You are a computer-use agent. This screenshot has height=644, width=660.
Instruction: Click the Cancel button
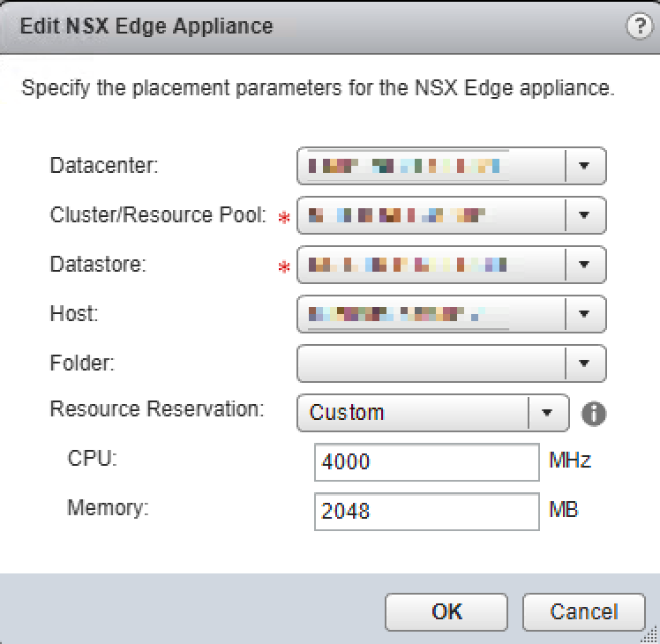click(583, 611)
